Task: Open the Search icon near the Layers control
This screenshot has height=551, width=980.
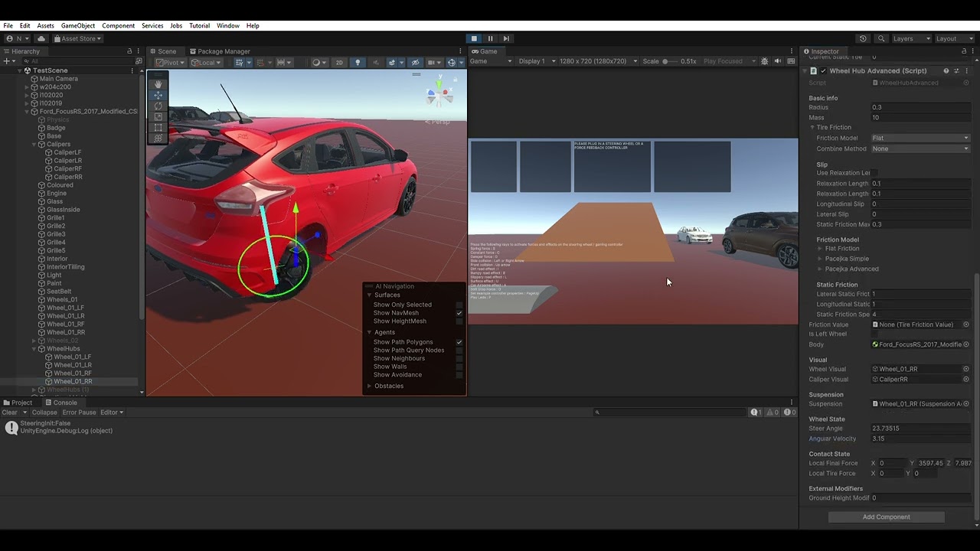Action: [881, 38]
